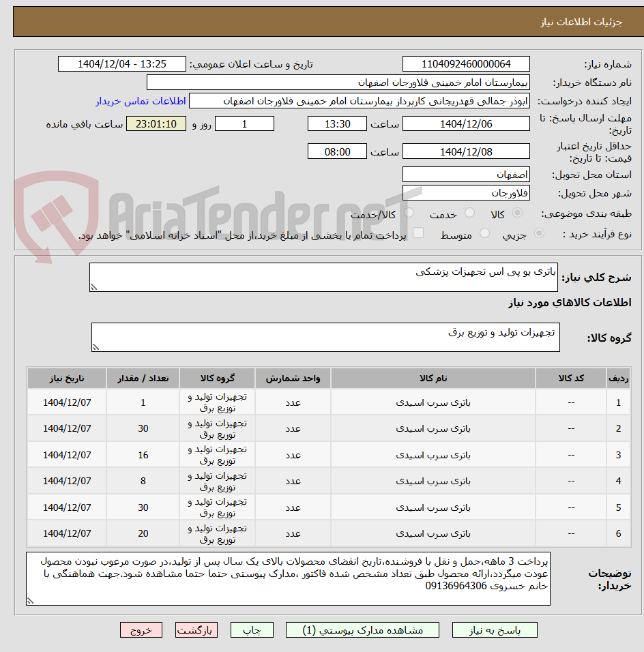Click item name in row 6
Image resolution: width=644 pixels, height=652 pixels.
click(433, 533)
